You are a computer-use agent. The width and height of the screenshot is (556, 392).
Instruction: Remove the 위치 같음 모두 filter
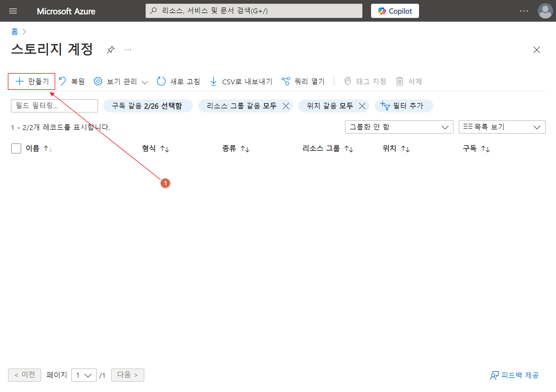coord(362,106)
